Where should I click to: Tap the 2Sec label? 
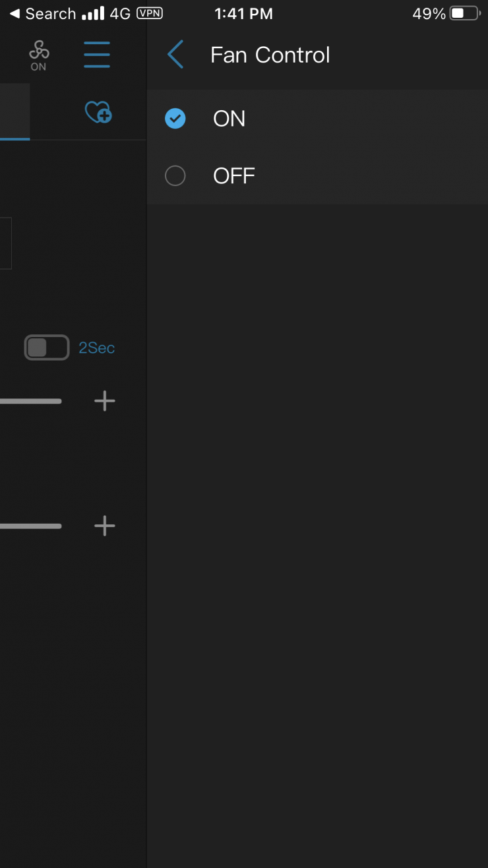(97, 348)
